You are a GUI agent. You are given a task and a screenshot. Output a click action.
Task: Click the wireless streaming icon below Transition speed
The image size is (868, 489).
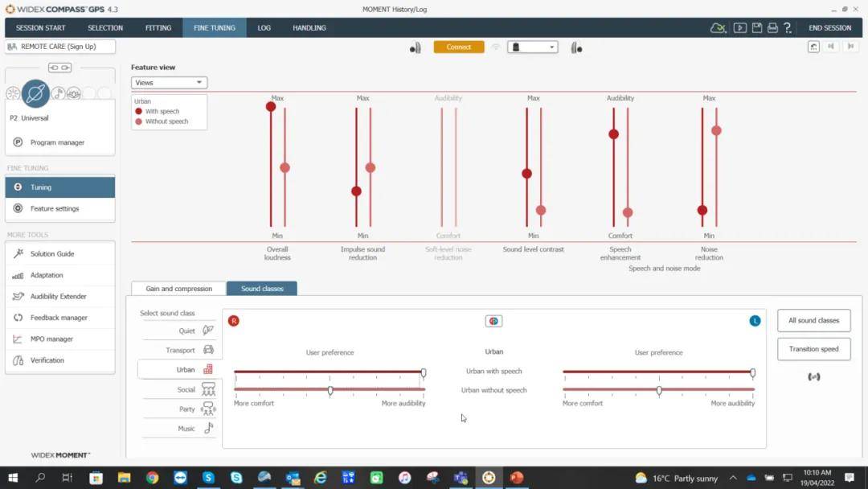tap(813, 377)
